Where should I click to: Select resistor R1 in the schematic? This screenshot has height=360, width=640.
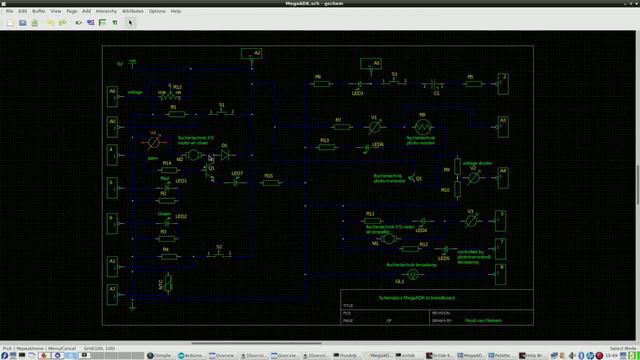(x=176, y=114)
